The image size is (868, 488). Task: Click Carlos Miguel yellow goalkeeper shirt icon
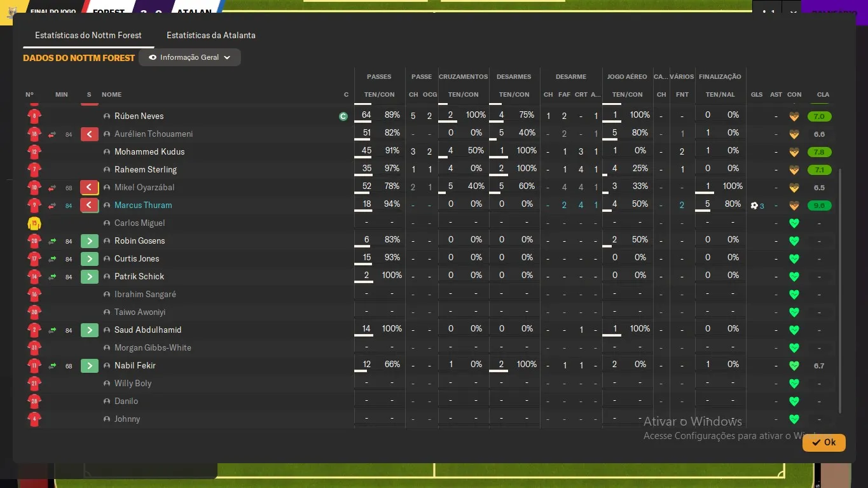point(34,223)
